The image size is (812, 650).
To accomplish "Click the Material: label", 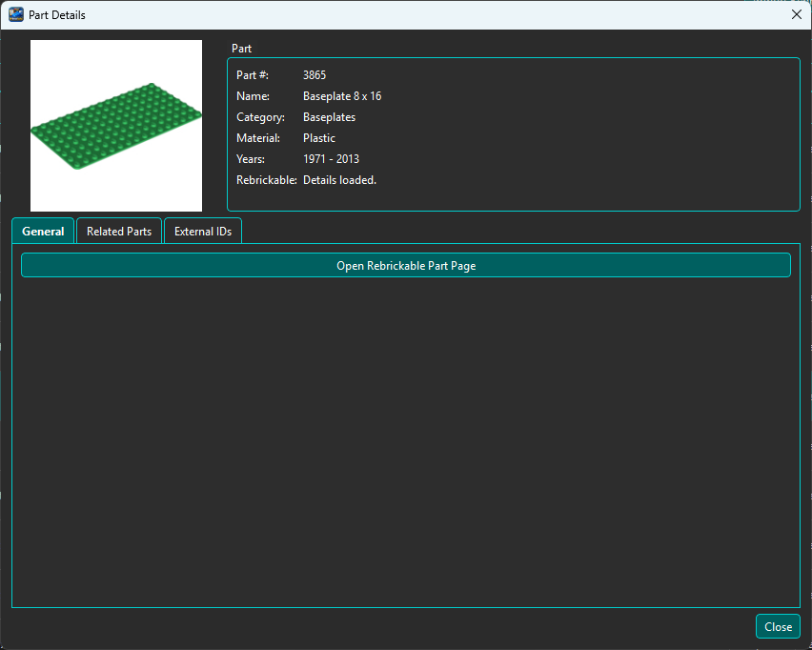I will pyautogui.click(x=258, y=138).
